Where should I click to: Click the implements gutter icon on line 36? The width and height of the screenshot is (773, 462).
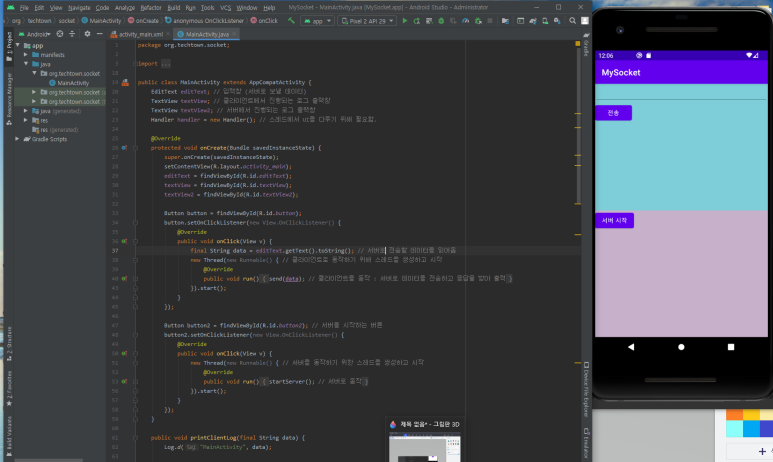pyautogui.click(x=124, y=241)
